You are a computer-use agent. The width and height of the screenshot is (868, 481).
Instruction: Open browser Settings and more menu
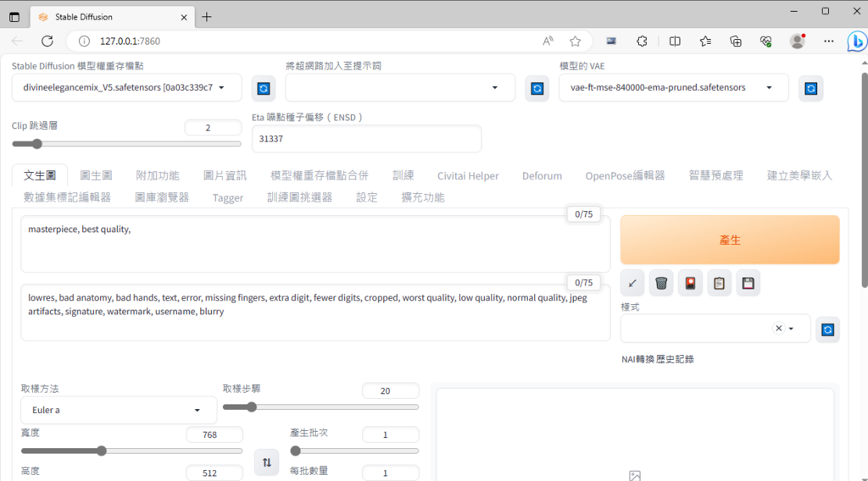(x=829, y=41)
